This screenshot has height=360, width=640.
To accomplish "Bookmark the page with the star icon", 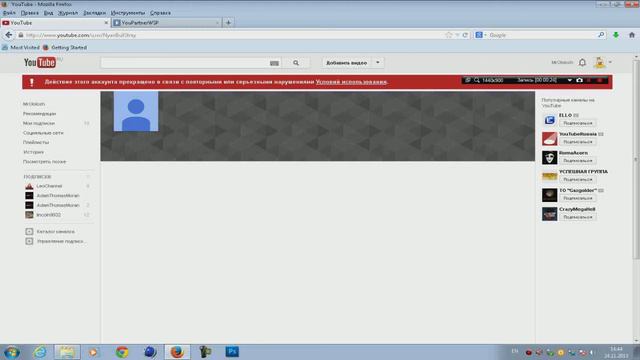I will pos(449,35).
